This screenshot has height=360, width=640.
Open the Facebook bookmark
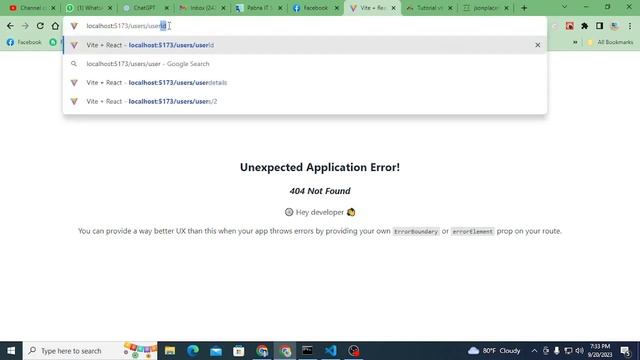[x=24, y=42]
